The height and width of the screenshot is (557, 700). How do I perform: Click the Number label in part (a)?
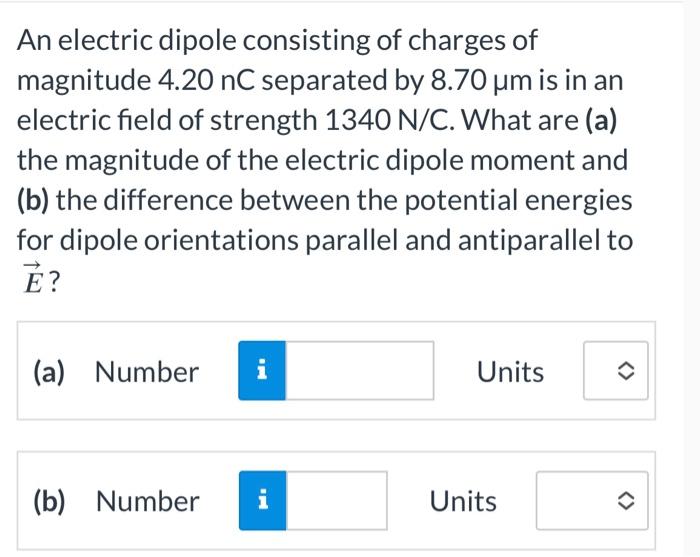(147, 371)
